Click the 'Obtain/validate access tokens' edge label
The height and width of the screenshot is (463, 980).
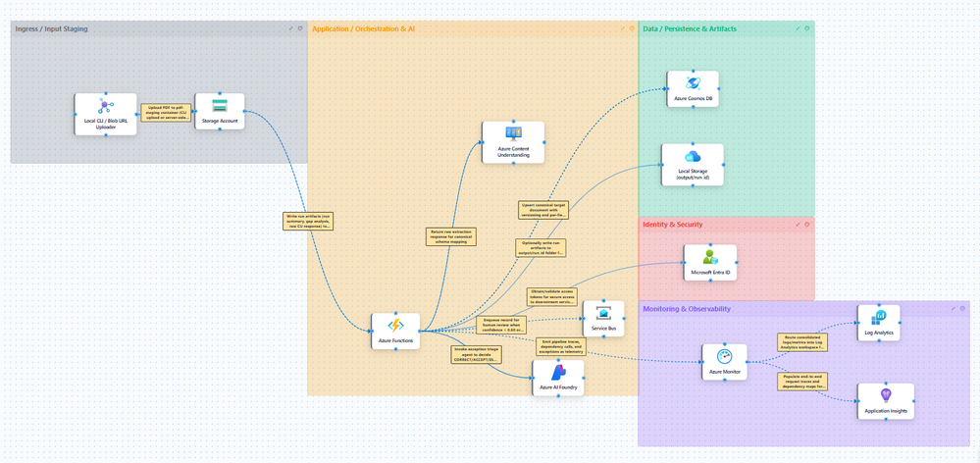(x=552, y=297)
